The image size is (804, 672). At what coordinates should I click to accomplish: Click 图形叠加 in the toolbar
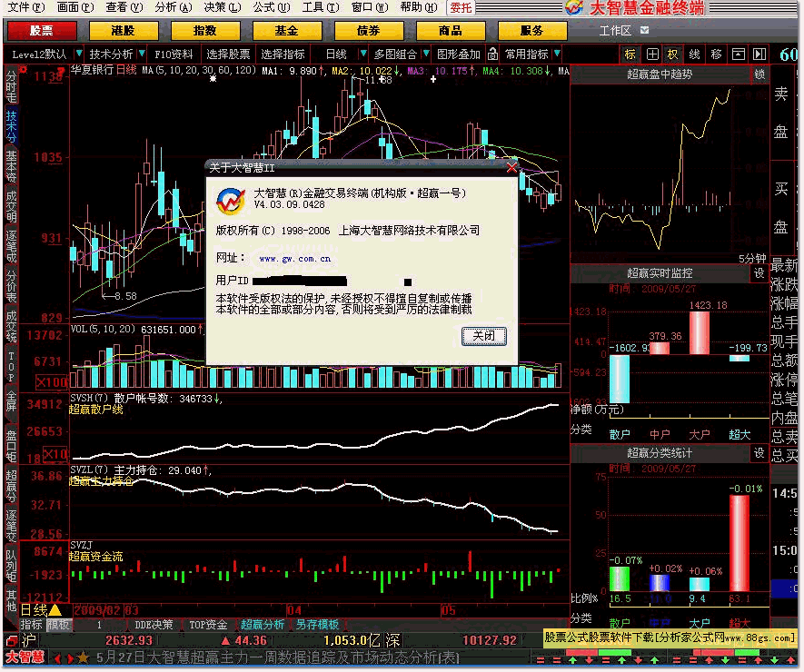(x=459, y=54)
